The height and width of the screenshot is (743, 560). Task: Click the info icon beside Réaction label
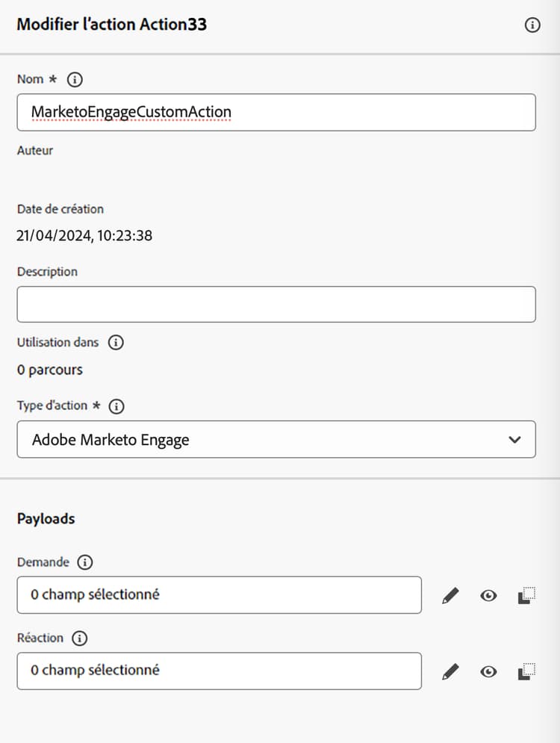point(80,638)
